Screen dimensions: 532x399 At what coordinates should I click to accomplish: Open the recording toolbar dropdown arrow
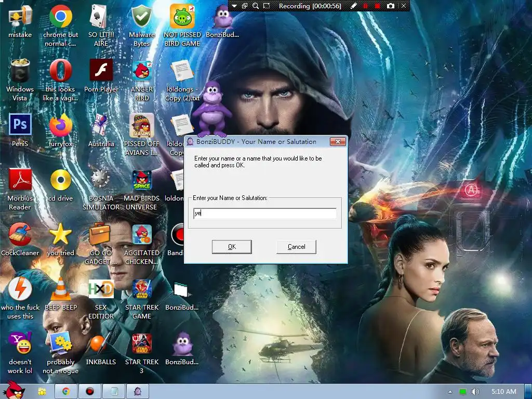234,6
